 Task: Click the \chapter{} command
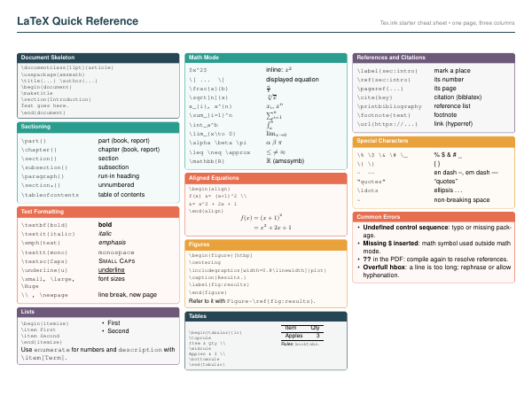[39, 150]
